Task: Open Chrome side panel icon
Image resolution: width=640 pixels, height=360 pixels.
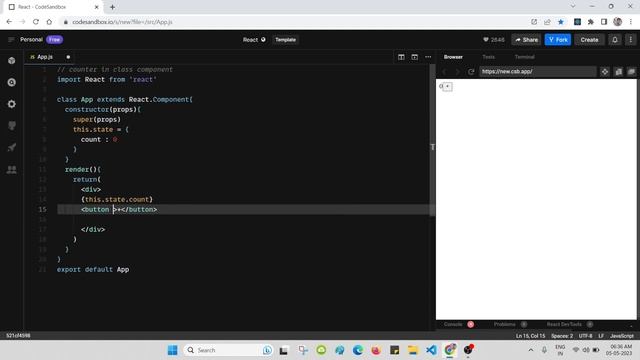Action: pos(604,22)
